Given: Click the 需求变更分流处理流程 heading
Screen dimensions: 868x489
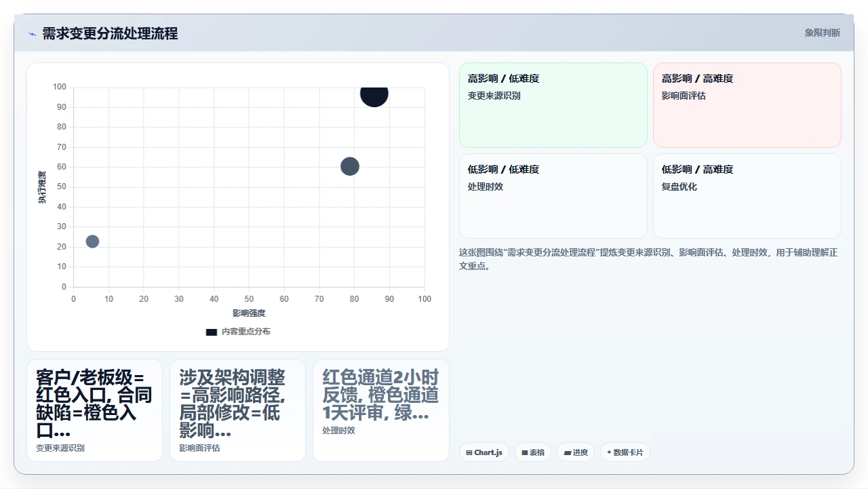Looking at the screenshot, I should [110, 33].
